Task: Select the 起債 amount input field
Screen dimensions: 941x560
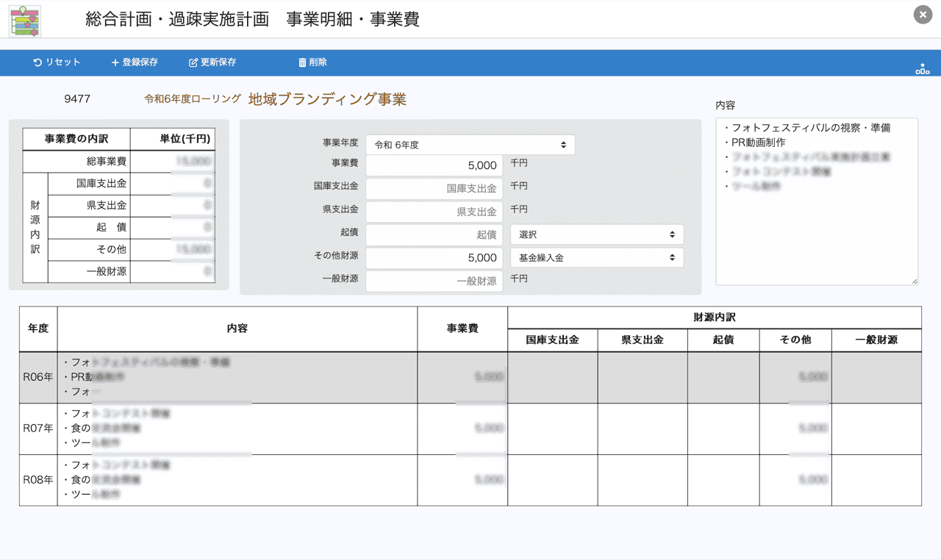Action: pyautogui.click(x=434, y=234)
